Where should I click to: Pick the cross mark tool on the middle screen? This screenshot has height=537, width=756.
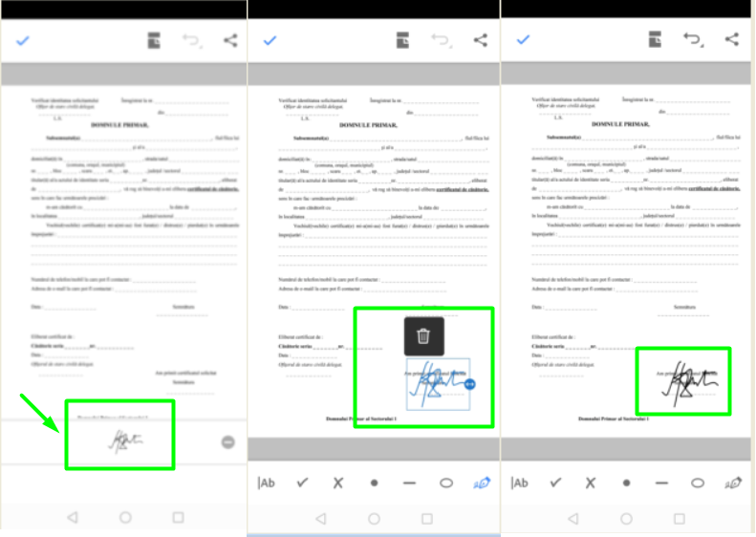[337, 483]
